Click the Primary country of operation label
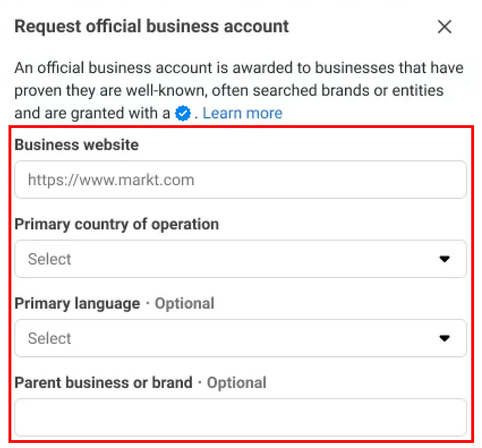The image size is (482, 448). coord(117,224)
